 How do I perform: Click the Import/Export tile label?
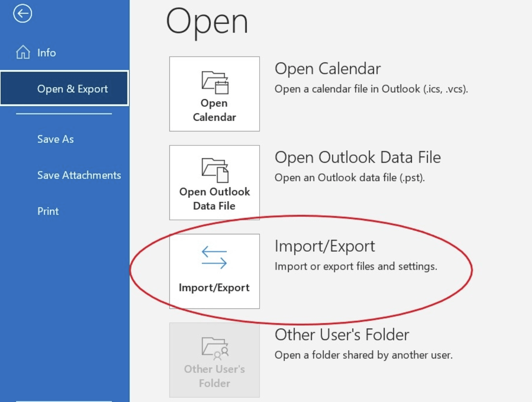coord(214,288)
